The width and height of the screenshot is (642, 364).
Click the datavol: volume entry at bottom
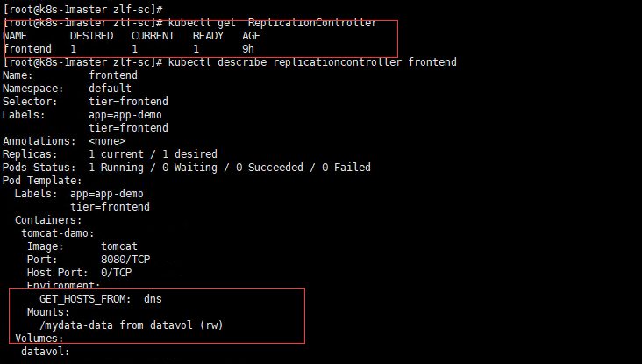pyautogui.click(x=45, y=352)
